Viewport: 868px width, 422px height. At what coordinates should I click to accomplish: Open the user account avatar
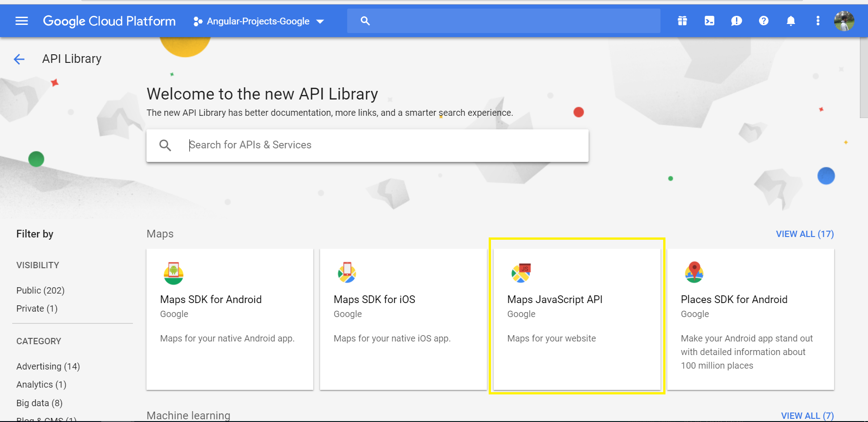(x=844, y=21)
